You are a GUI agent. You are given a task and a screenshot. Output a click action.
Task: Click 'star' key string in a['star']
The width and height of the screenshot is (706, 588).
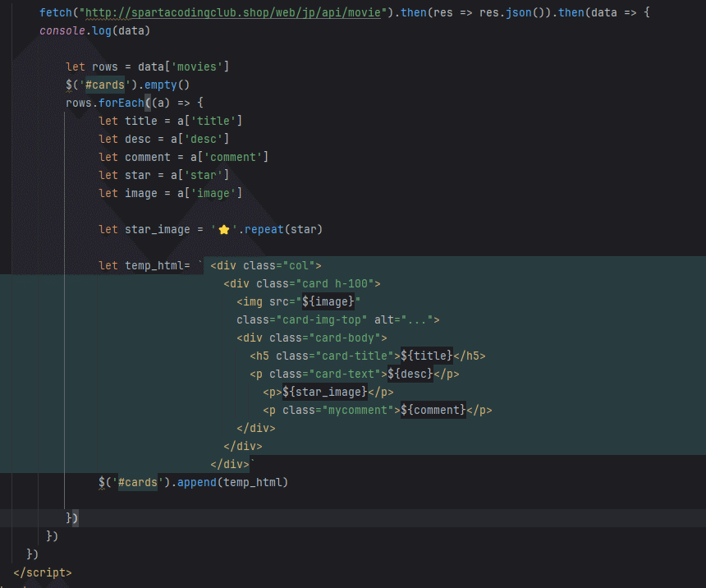click(204, 175)
